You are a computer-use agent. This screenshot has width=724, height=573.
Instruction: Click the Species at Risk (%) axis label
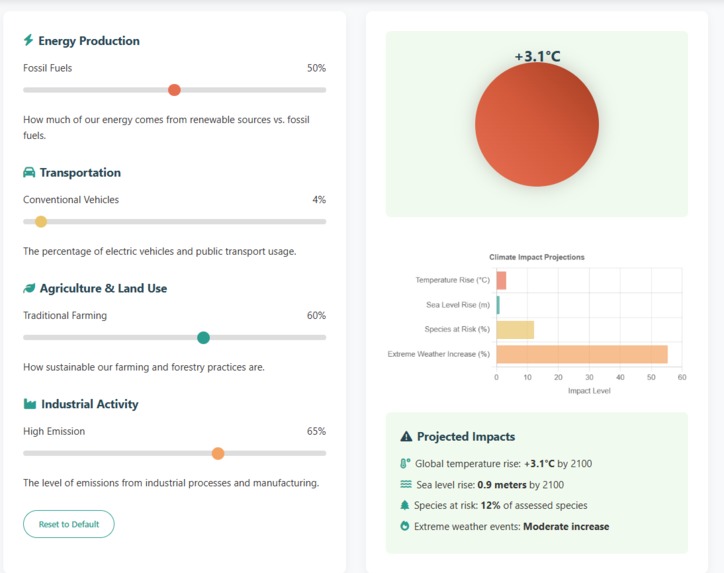pyautogui.click(x=457, y=329)
